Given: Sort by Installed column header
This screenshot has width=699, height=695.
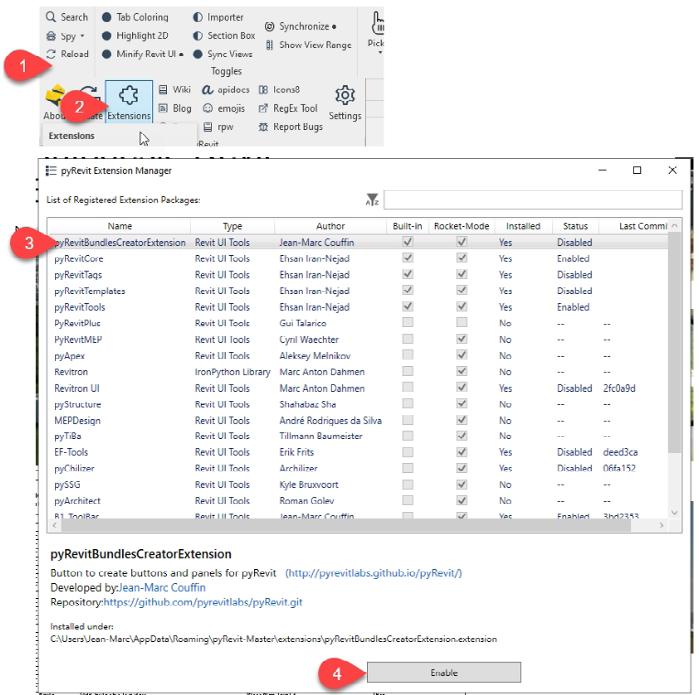Looking at the screenshot, I should (523, 226).
